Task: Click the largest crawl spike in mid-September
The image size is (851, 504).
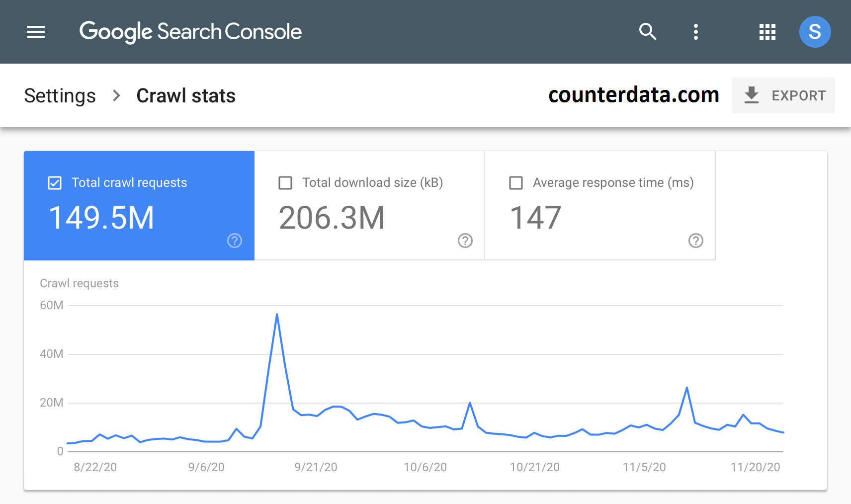Action: point(277,314)
